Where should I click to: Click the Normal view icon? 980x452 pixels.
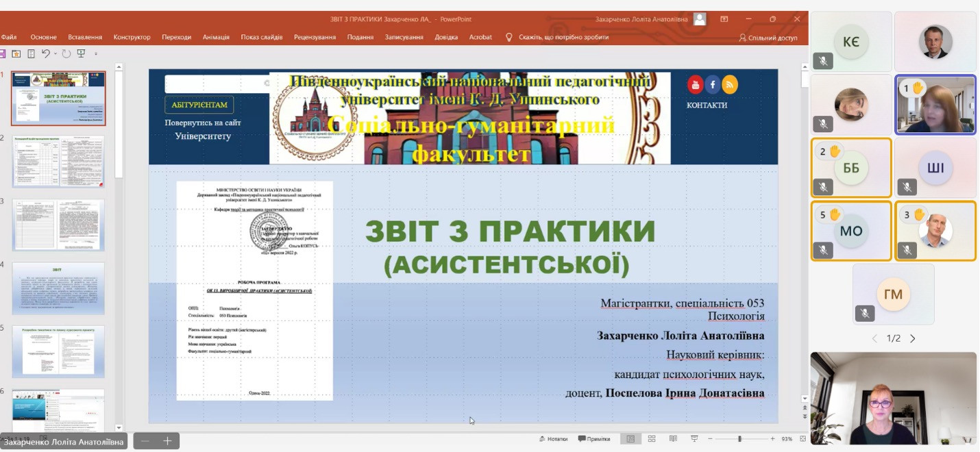pos(630,438)
